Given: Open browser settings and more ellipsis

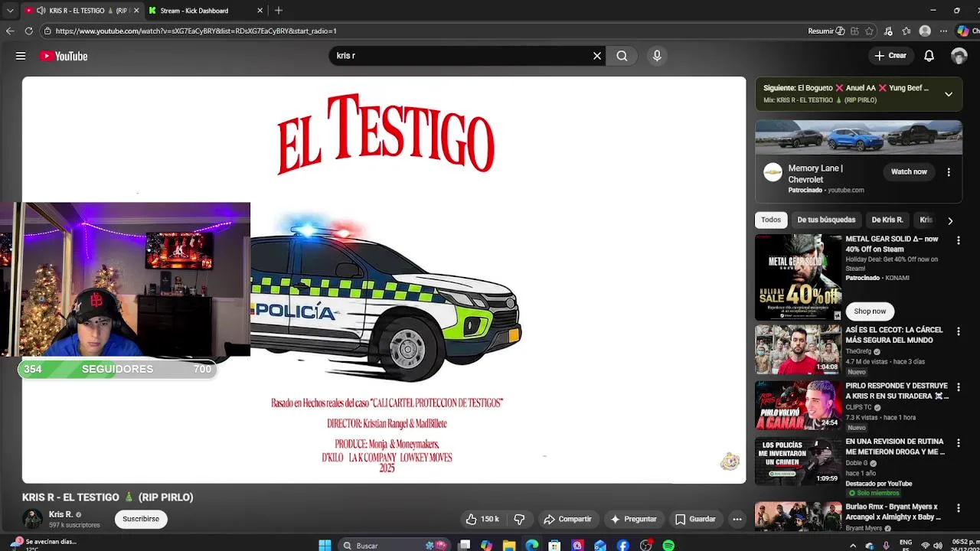Looking at the screenshot, I should pos(943,31).
